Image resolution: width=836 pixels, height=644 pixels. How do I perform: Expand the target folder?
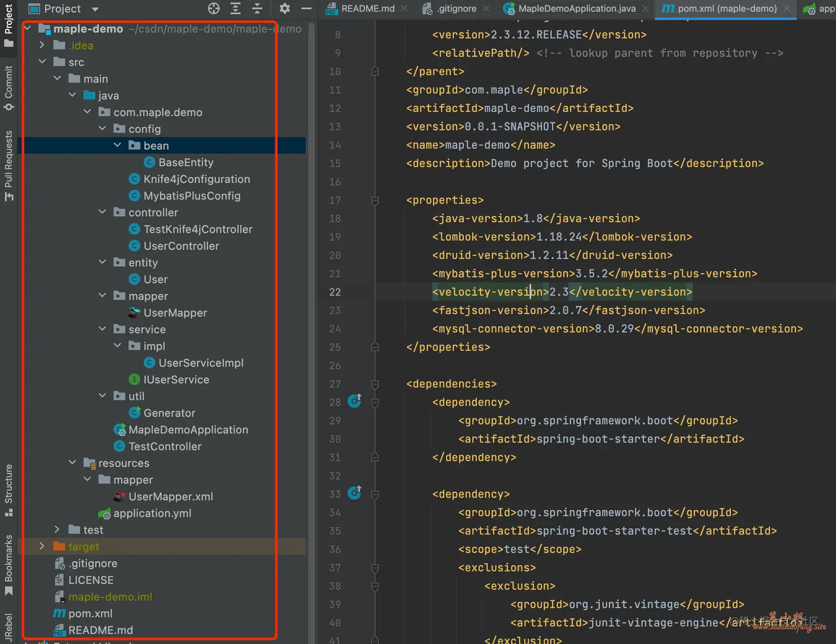point(43,546)
